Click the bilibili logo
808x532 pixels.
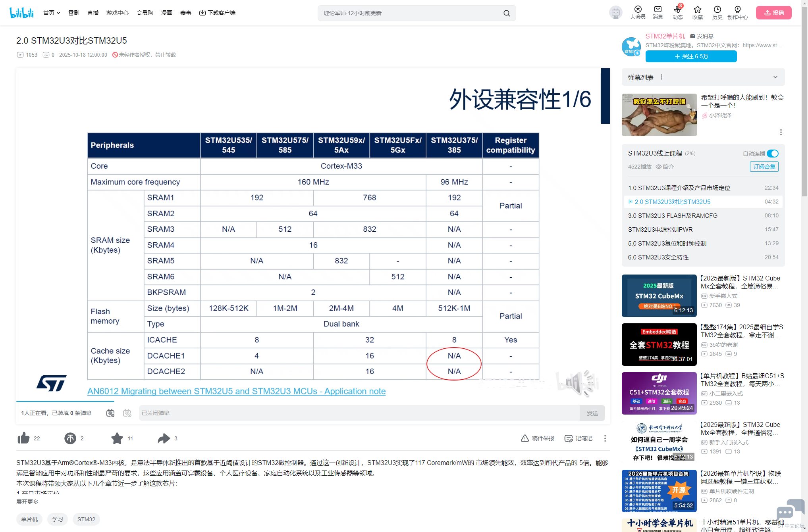(x=21, y=13)
